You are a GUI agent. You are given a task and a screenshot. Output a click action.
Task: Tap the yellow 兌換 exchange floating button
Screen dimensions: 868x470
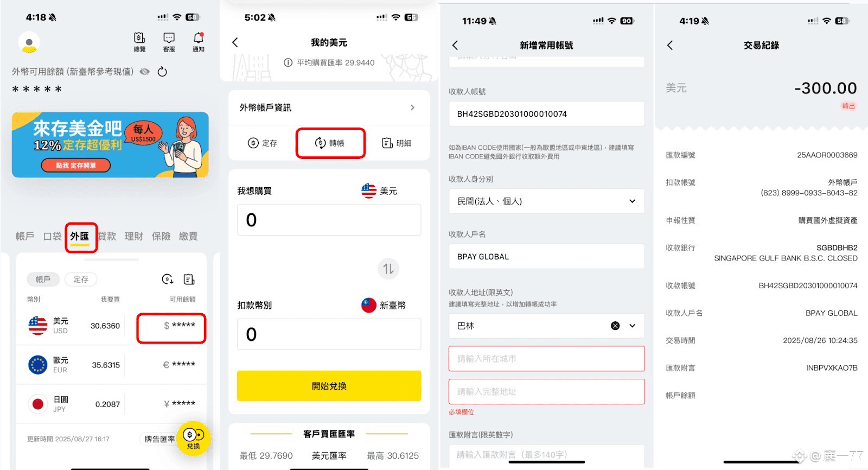[x=193, y=439]
